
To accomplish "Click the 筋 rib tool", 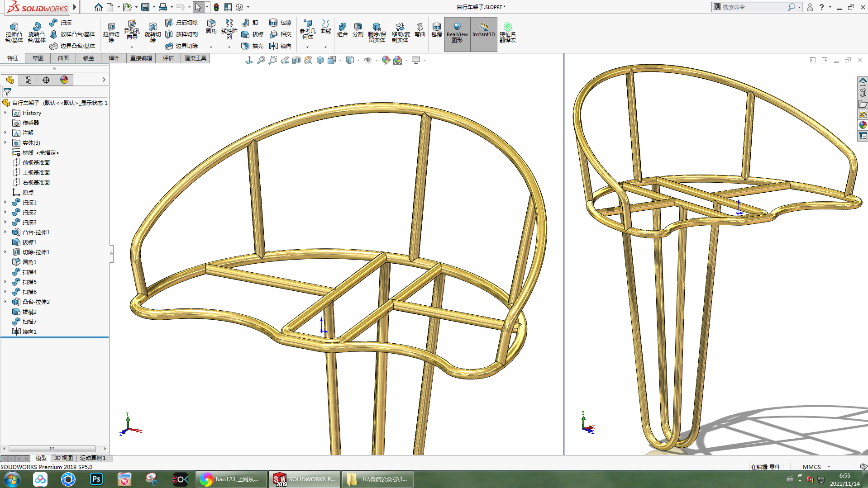I will [250, 22].
